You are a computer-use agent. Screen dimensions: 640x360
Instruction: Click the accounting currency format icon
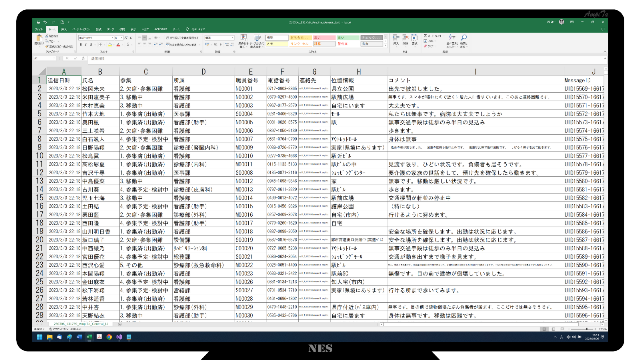[x=207, y=44]
